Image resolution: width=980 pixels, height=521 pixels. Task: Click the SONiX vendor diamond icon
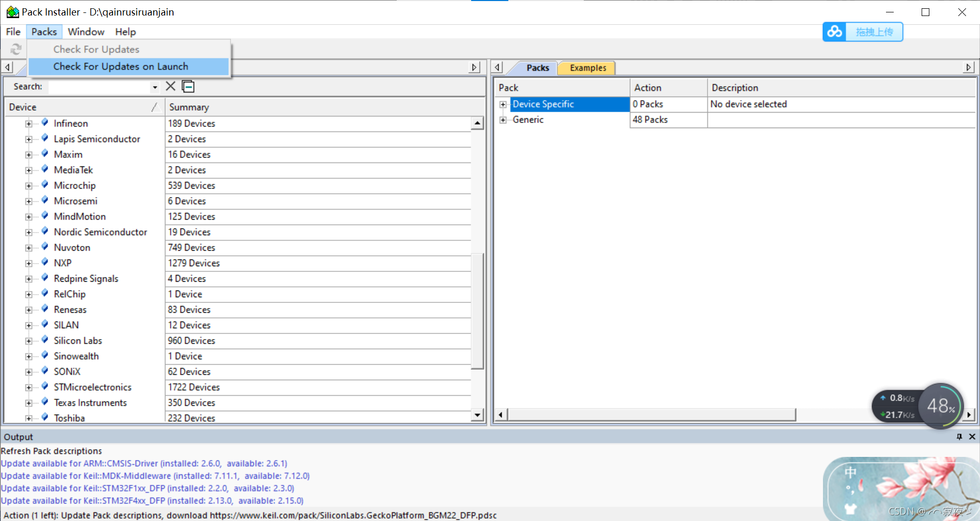(x=45, y=371)
